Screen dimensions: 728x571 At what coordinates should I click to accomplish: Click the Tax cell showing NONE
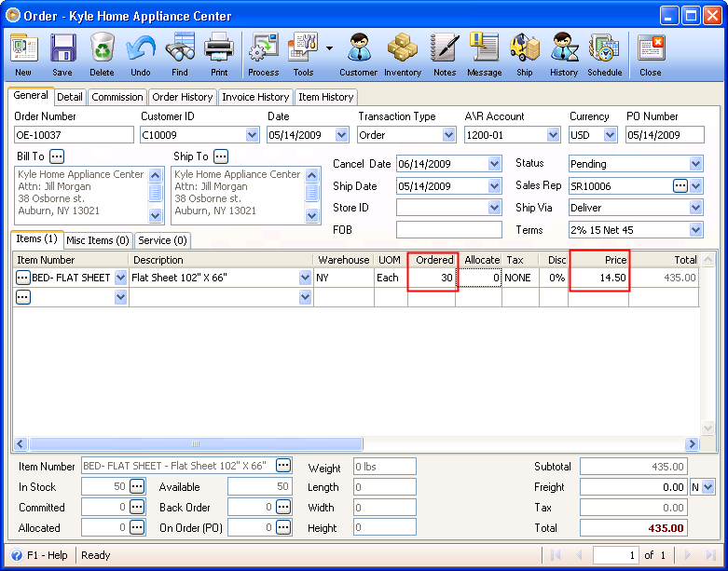(x=520, y=278)
